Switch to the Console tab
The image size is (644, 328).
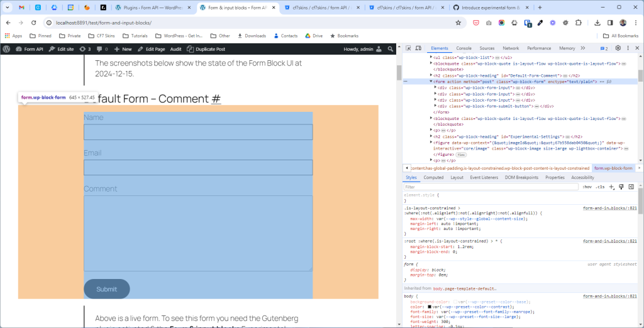pyautogui.click(x=464, y=48)
